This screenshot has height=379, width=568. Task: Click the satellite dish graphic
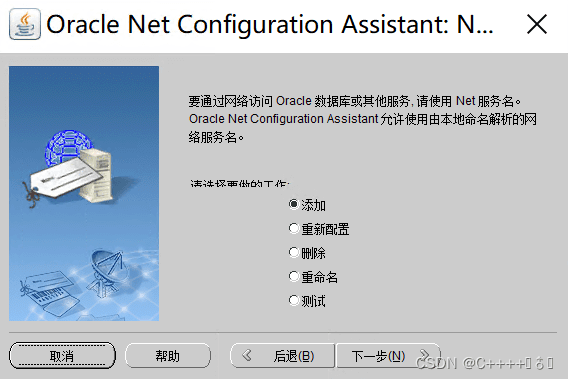pyautogui.click(x=108, y=272)
